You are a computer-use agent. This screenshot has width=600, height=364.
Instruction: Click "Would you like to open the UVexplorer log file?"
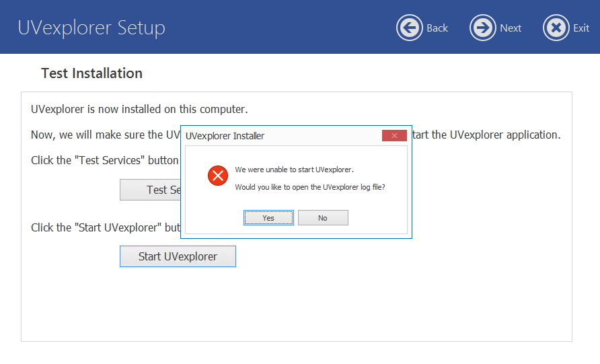(x=310, y=187)
